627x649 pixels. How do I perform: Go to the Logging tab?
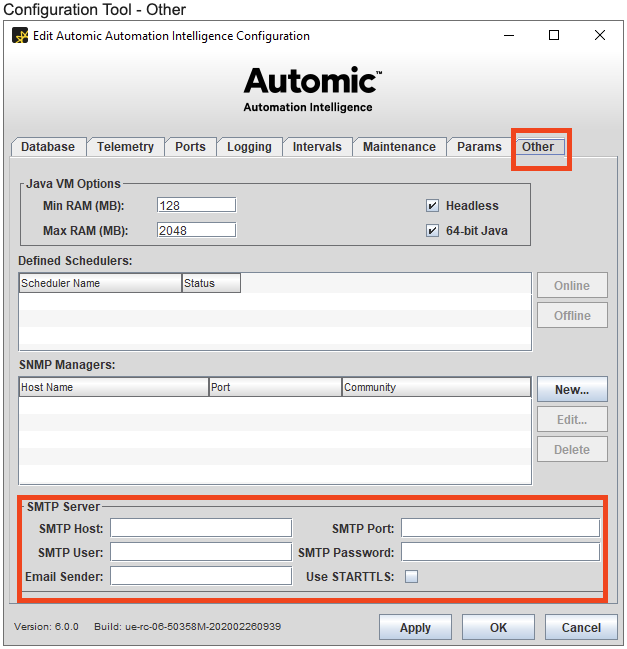point(249,147)
